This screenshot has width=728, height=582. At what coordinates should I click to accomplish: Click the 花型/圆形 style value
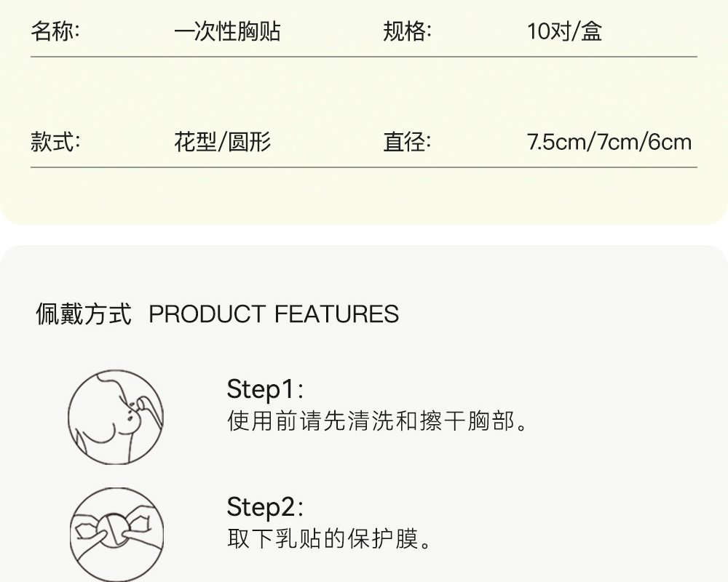(x=222, y=142)
